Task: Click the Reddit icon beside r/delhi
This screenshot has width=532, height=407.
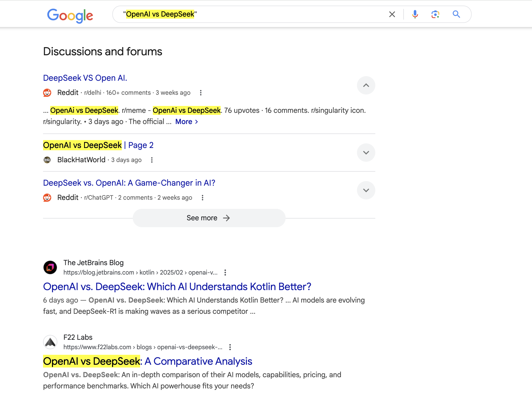Action: pyautogui.click(x=47, y=93)
